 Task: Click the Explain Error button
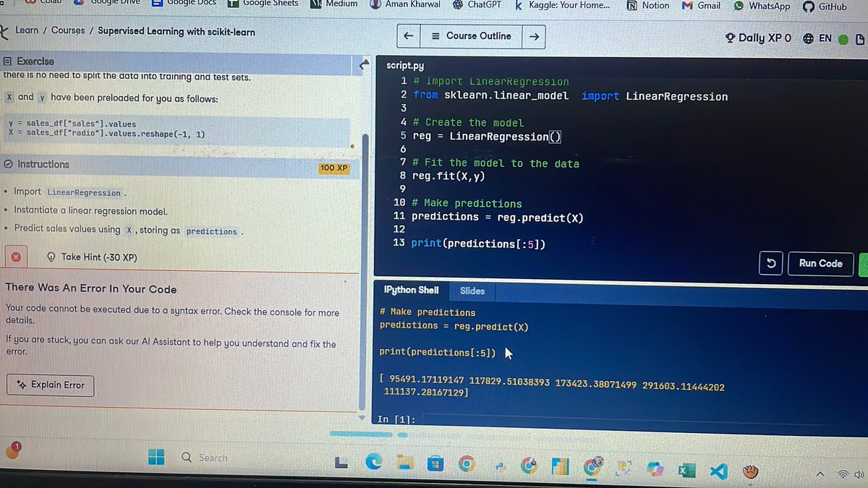(50, 385)
